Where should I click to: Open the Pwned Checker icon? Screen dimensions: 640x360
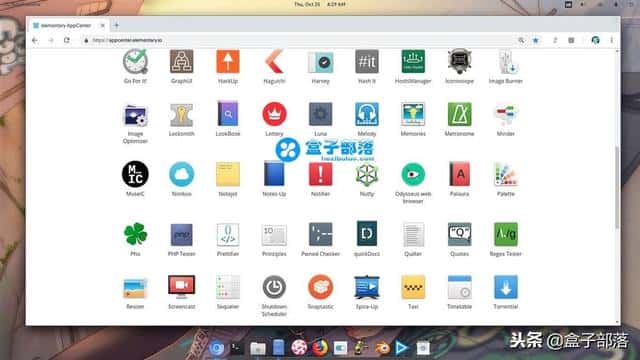click(x=320, y=234)
